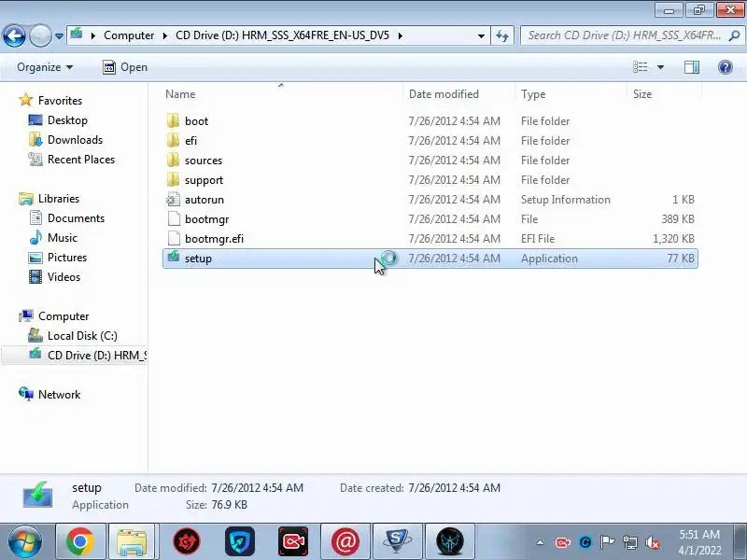Sort by Date modified column header
Viewport: 747px width, 560px height.
click(458, 94)
